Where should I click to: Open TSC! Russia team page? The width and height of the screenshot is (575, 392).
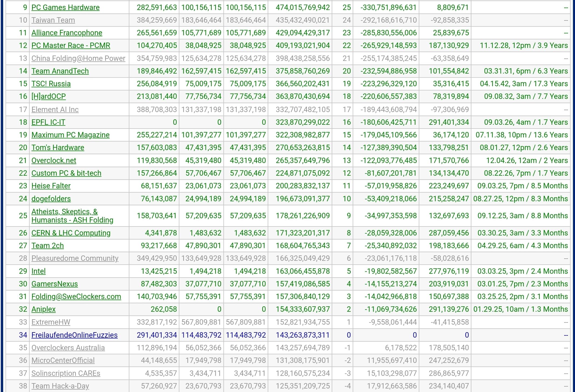(51, 84)
